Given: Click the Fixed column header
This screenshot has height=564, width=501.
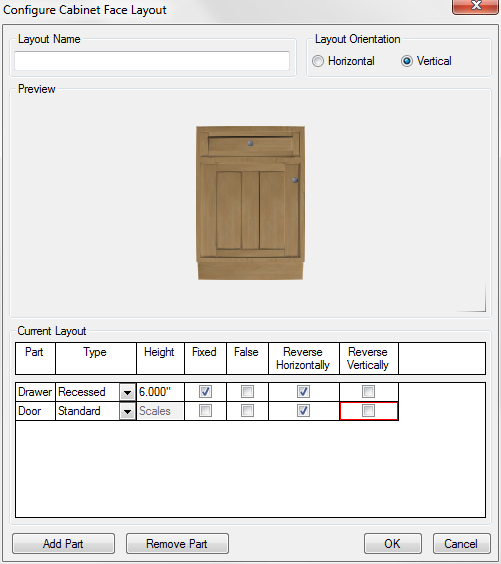Looking at the screenshot, I should (x=205, y=358).
